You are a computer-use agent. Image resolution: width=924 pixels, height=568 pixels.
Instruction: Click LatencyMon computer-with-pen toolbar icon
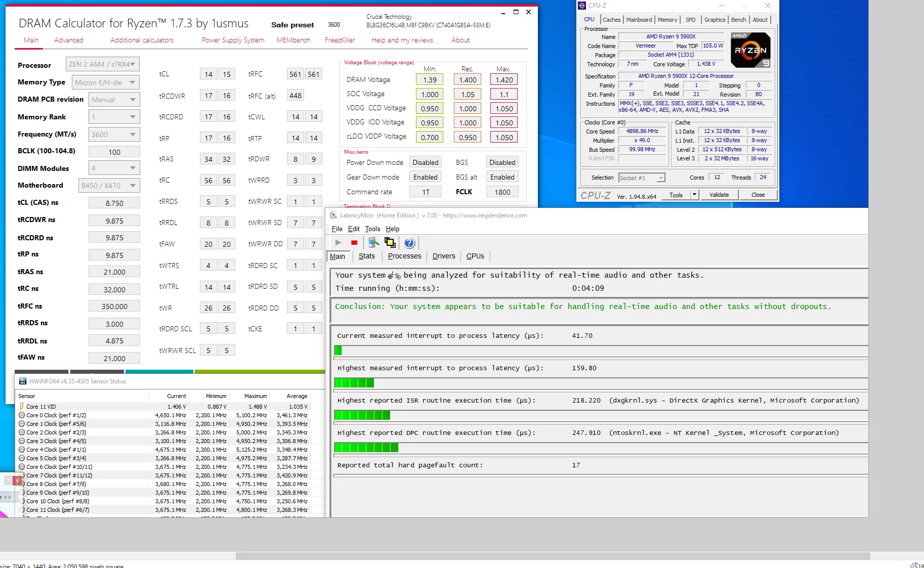click(x=373, y=243)
